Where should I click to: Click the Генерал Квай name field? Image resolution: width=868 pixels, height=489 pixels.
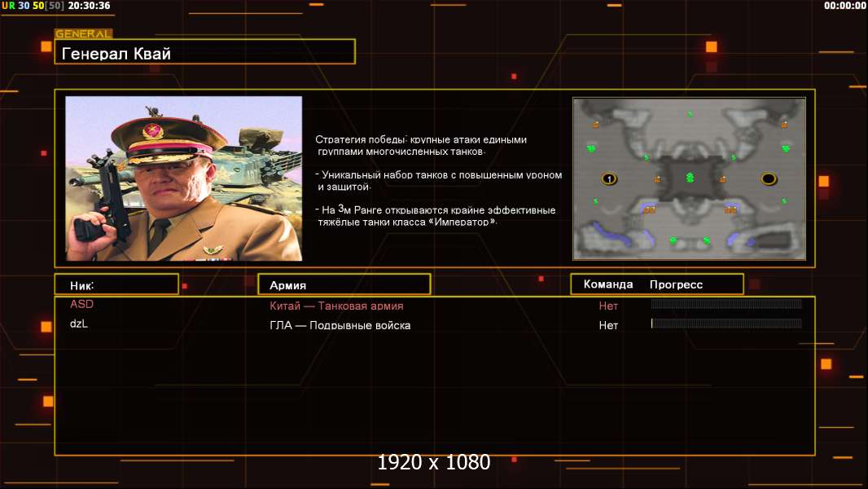click(205, 52)
